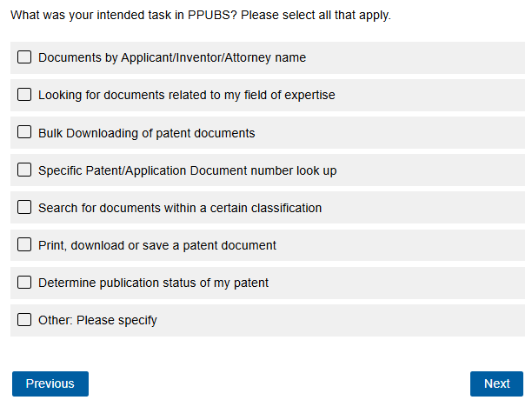The height and width of the screenshot is (400, 532).
Task: Toggle the Other: Please specify checkbox
Action: pyautogui.click(x=24, y=320)
